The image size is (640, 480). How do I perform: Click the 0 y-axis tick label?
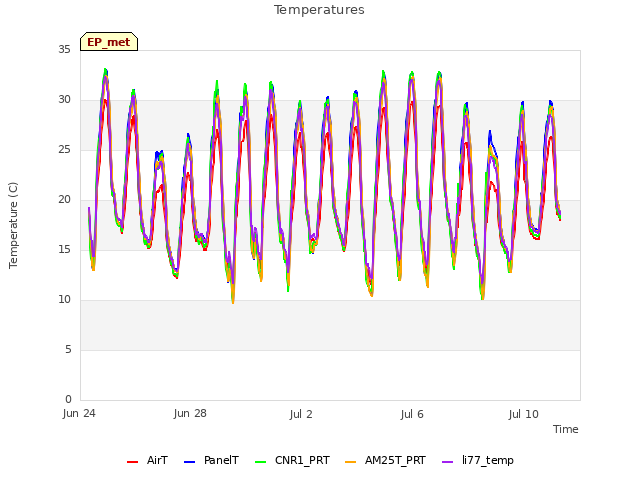pyautogui.click(x=68, y=399)
